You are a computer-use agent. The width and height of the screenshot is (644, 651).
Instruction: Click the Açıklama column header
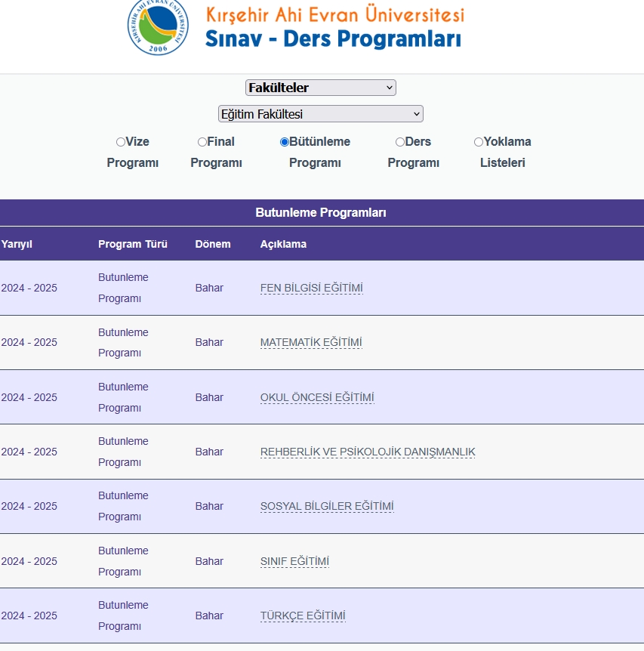283,244
